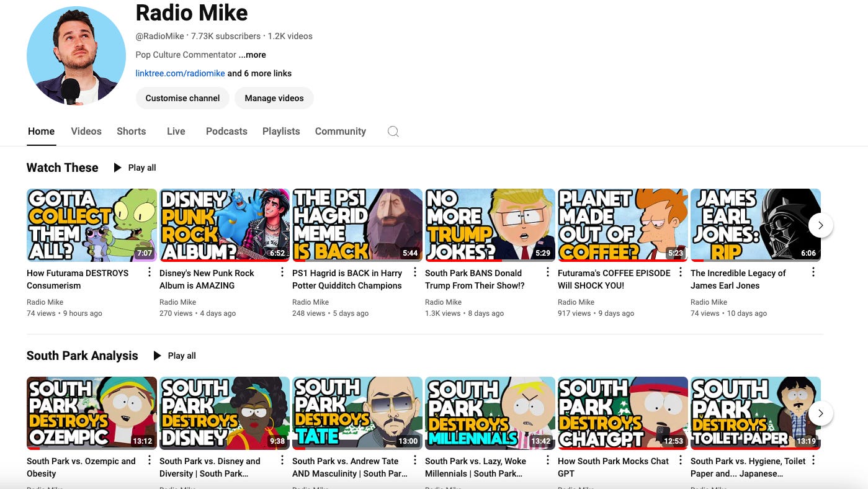
Task: Open NO MORE TRUMP JOKES thumbnail
Action: (x=490, y=225)
